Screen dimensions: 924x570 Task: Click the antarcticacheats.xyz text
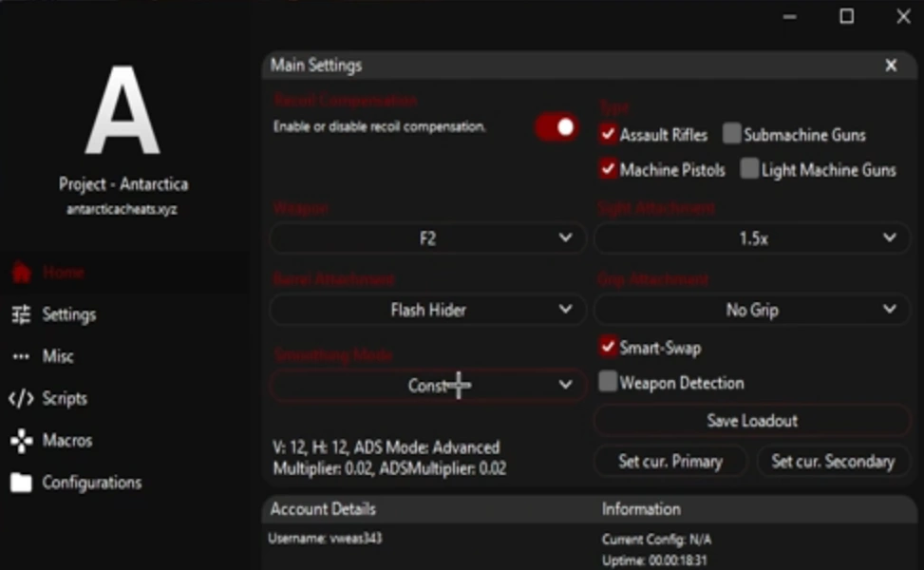click(x=122, y=209)
